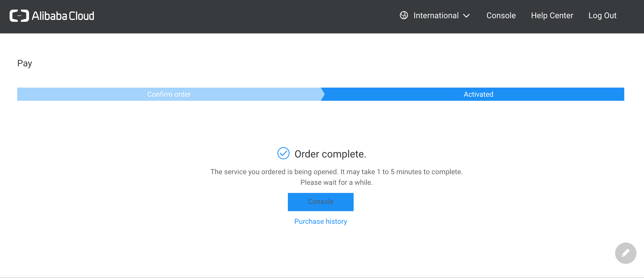Select the Confirm order progress step
The image size is (644, 278).
tap(169, 94)
